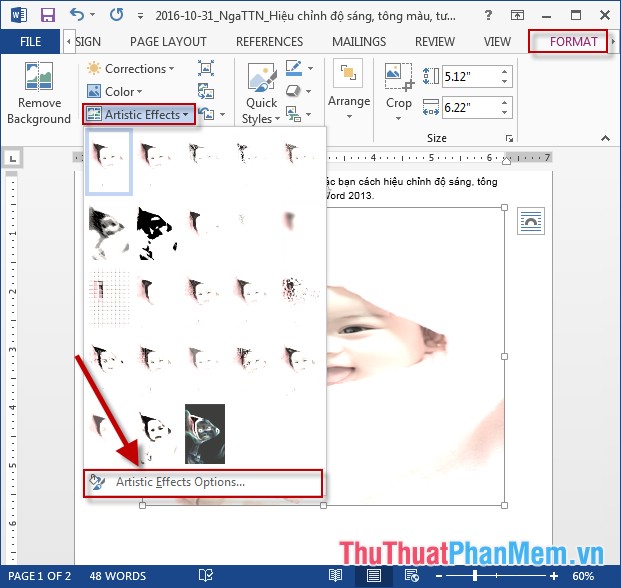Open the Quick Styles gallery
The image size is (621, 588).
pos(261,93)
